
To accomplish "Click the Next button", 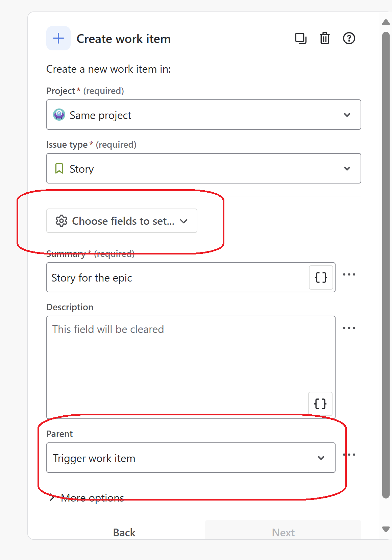I will [283, 532].
